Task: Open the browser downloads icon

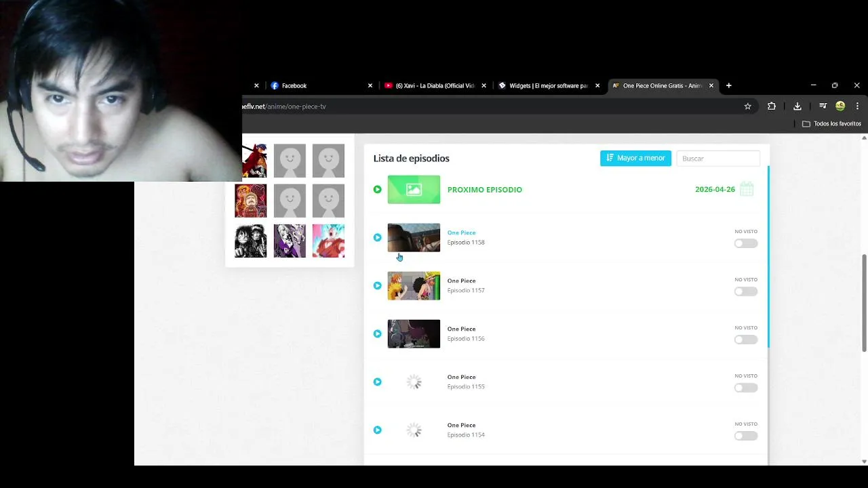Action: (797, 106)
